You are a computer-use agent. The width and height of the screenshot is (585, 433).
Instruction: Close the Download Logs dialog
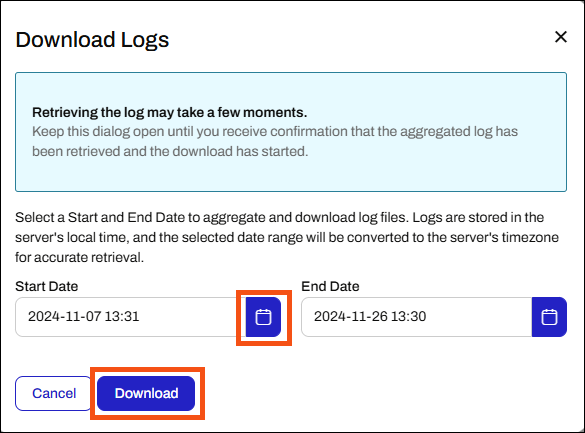tap(561, 37)
